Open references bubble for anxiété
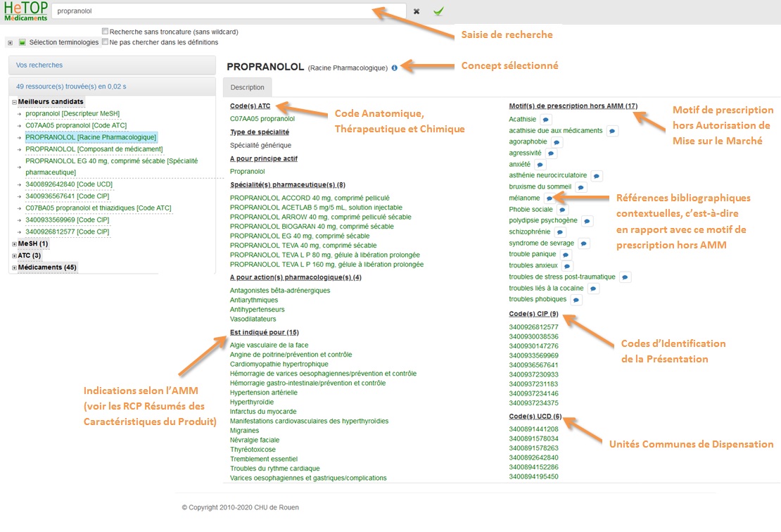Image resolution: width=781 pixels, height=532 pixels. coord(540,165)
